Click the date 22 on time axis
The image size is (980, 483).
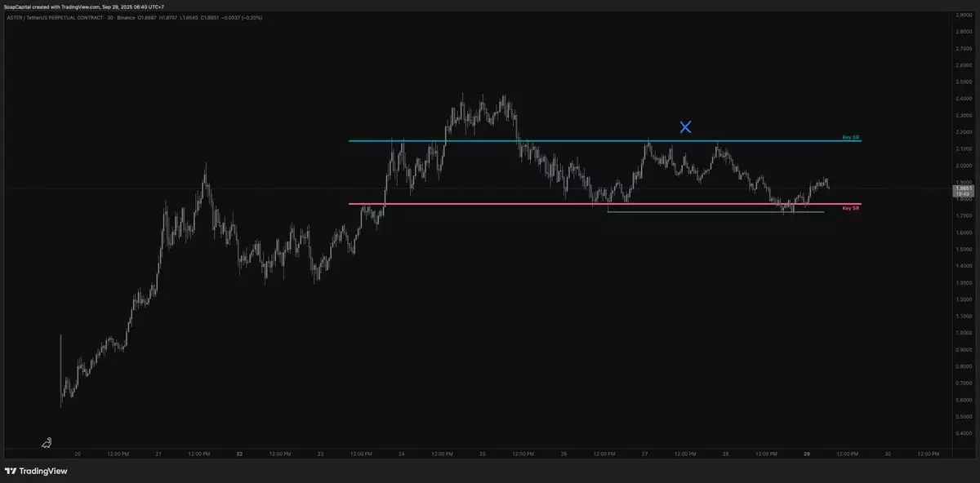[x=238, y=454]
